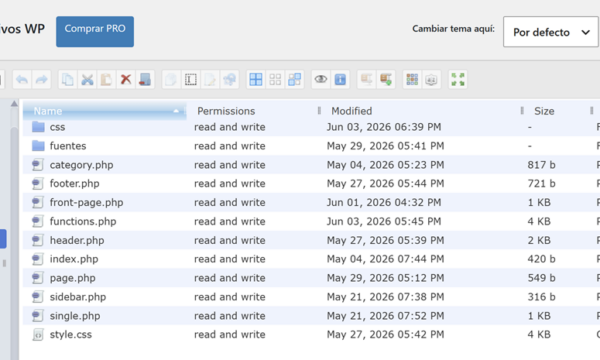Screen dimensions: 600x360
Task: Select the functions.php file
Action: click(x=311, y=222)
